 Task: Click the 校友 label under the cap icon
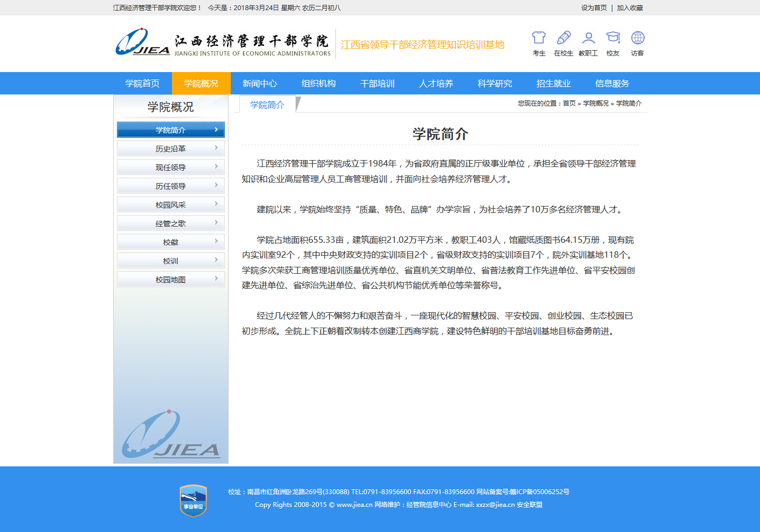point(613,53)
